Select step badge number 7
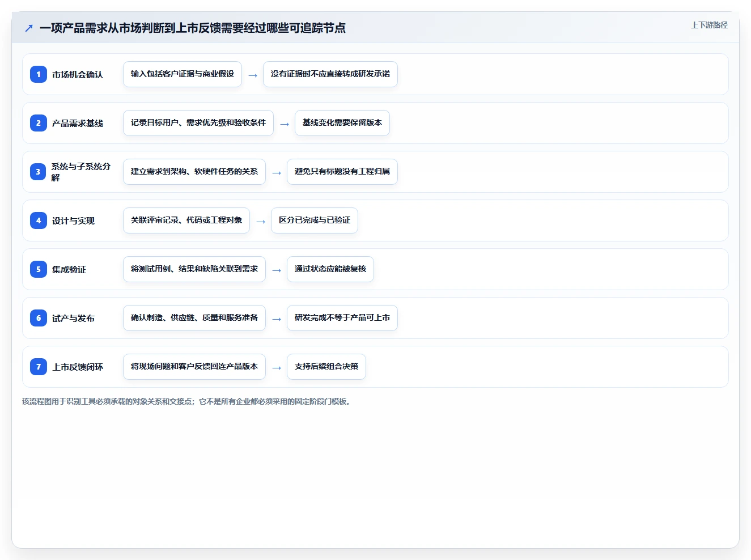751x560 pixels. (x=39, y=367)
